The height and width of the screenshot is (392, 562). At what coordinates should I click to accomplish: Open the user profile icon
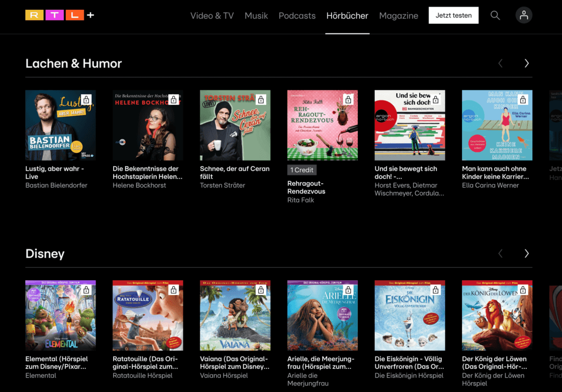(x=524, y=15)
